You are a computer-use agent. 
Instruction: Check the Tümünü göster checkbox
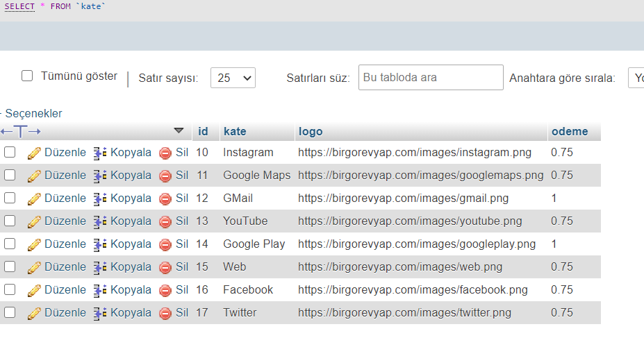click(27, 76)
